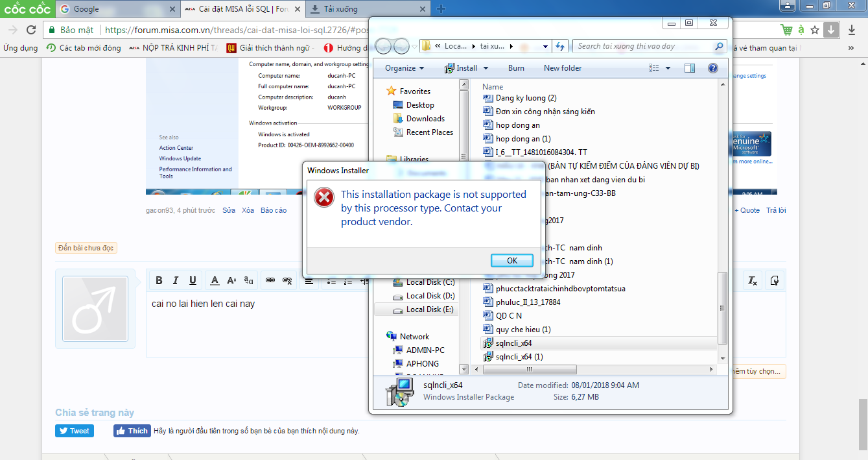Open Explorer help icon

(x=713, y=68)
